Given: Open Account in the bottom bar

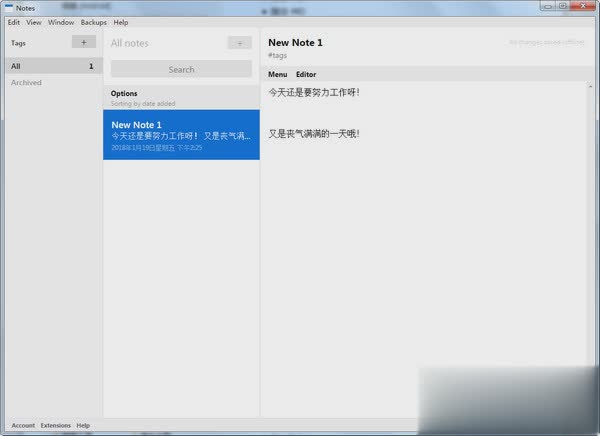Looking at the screenshot, I should (x=23, y=426).
